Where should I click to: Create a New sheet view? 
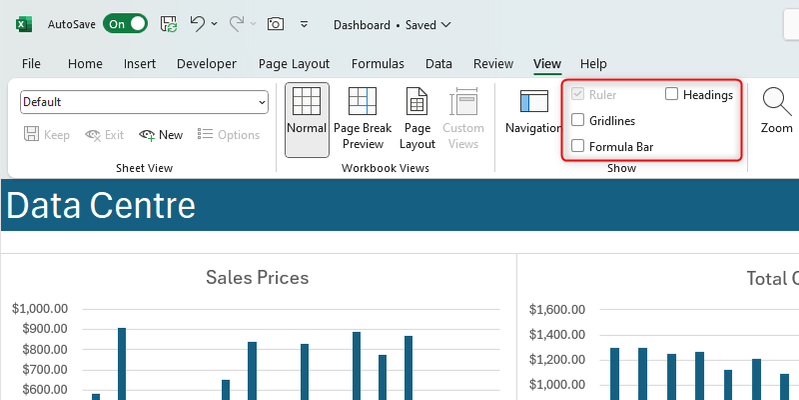pyautogui.click(x=161, y=135)
